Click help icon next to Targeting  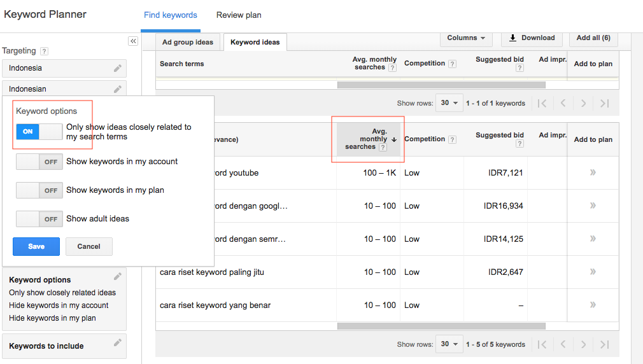tap(44, 51)
